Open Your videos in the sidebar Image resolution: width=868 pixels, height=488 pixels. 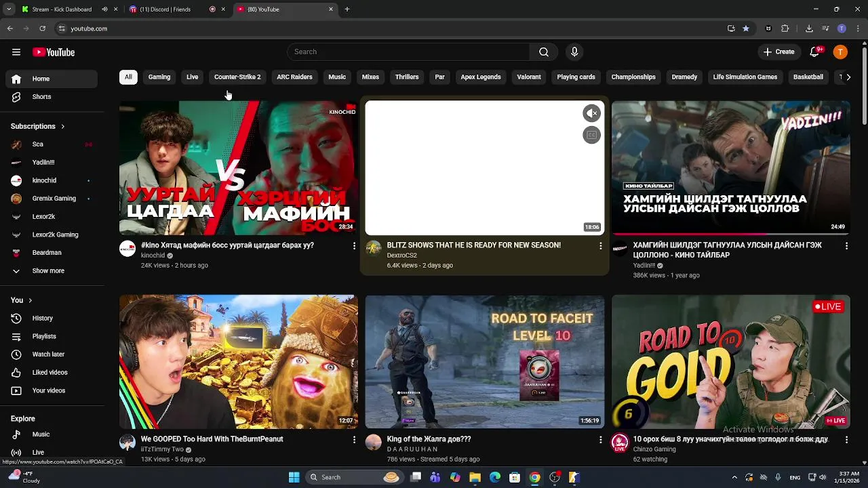pos(52,390)
